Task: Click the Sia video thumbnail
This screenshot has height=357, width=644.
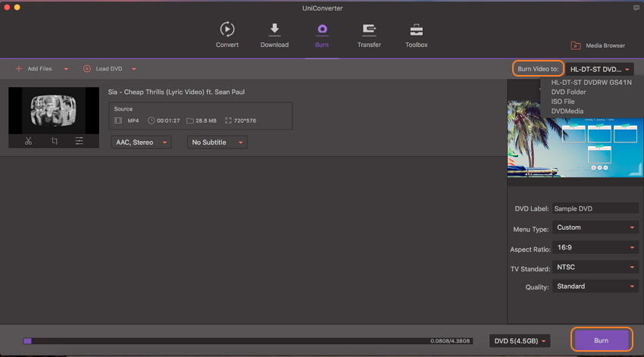Action: tap(54, 111)
